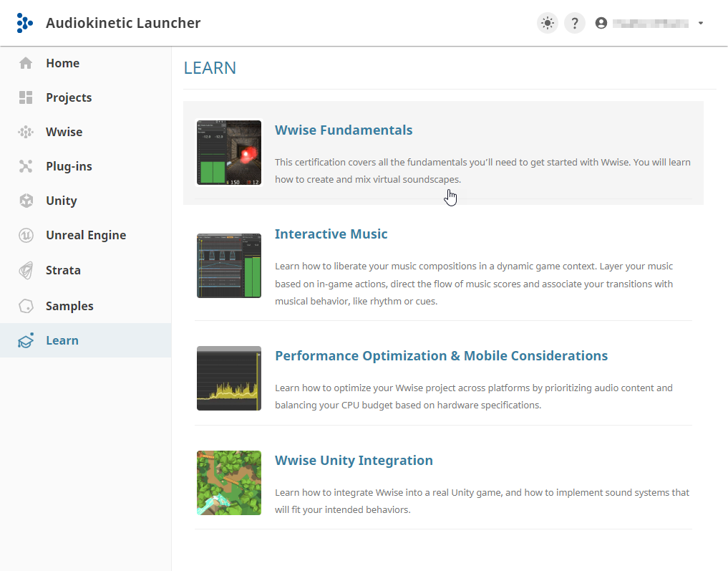Open the Wwise Fundamentals course link

[344, 130]
